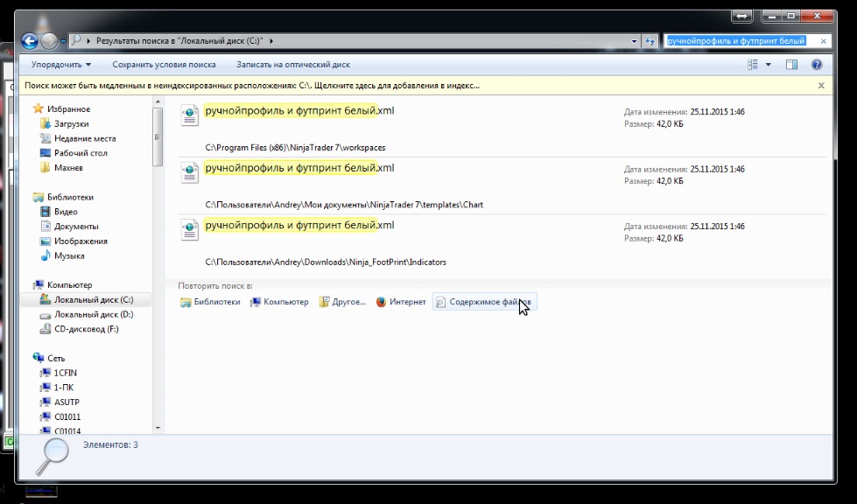Image resolution: width=857 pixels, height=504 pixels.
Task: Repeat the search in Библиотеки
Action: point(210,302)
